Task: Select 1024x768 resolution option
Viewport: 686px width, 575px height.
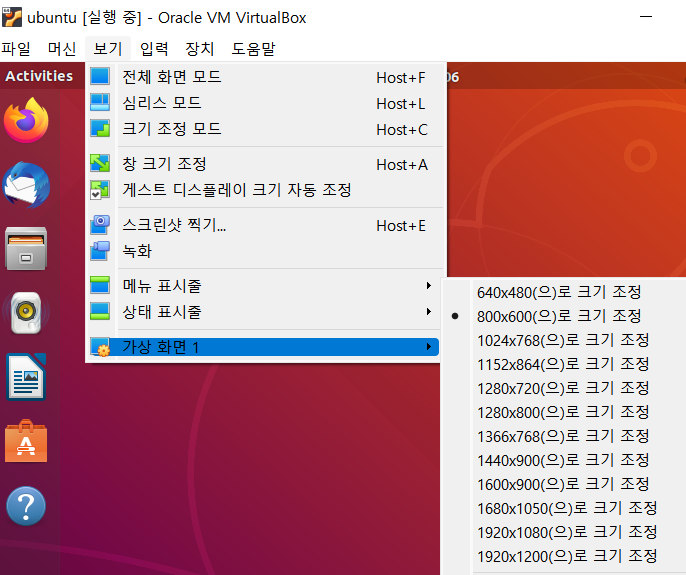Action: pos(563,340)
